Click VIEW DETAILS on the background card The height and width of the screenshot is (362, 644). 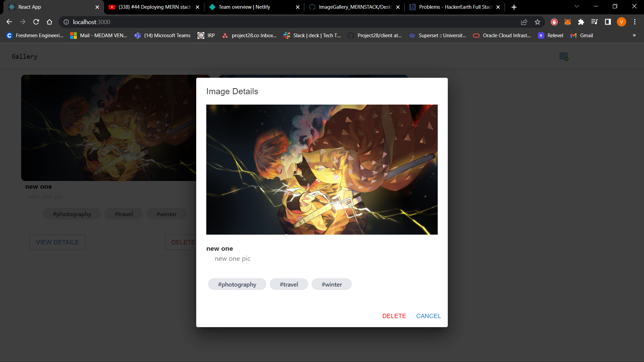tap(57, 242)
